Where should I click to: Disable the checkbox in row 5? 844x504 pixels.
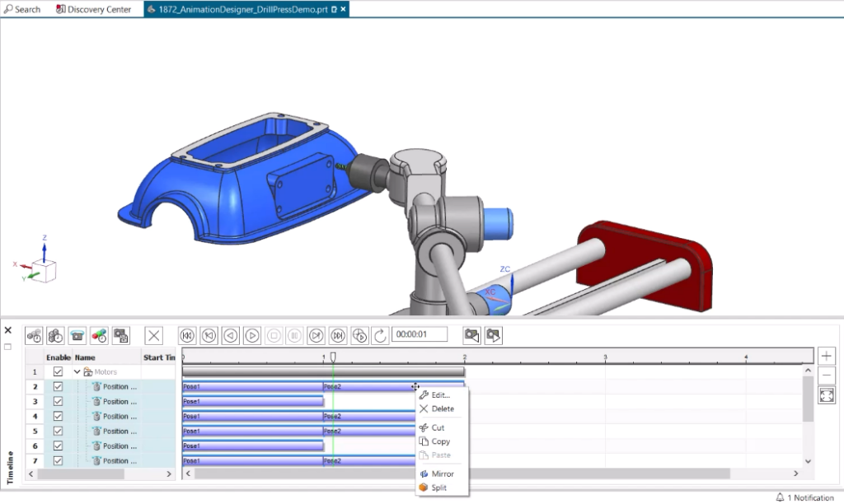tap(58, 432)
